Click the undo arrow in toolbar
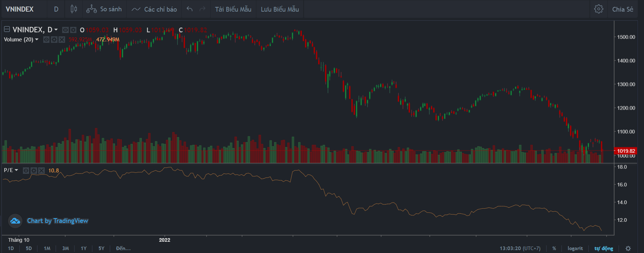This screenshot has width=644, height=253. (189, 9)
